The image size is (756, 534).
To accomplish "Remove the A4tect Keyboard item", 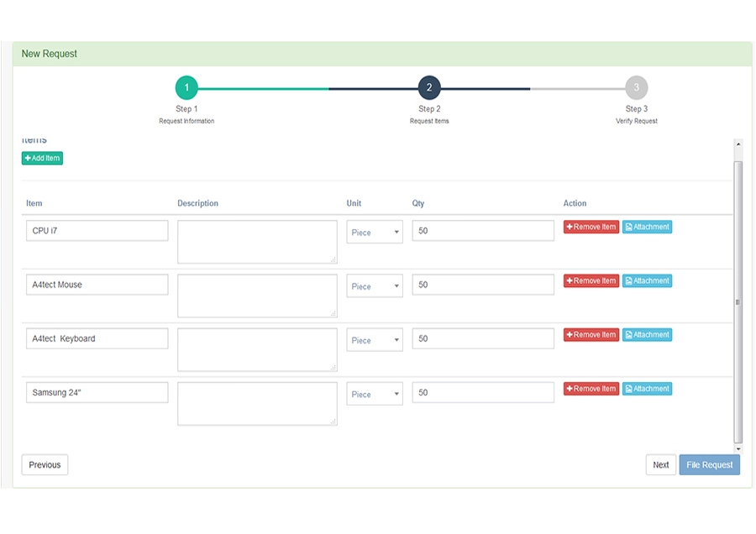I will [x=591, y=334].
